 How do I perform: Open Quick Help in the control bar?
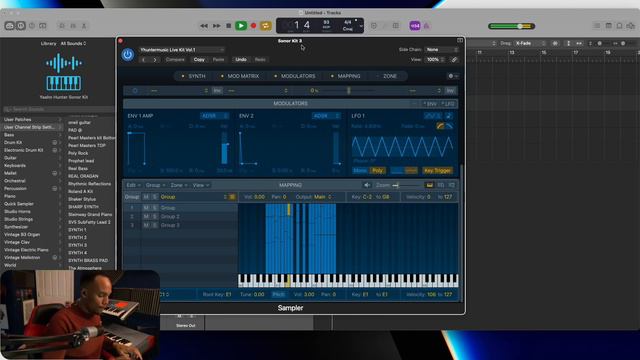point(32,26)
